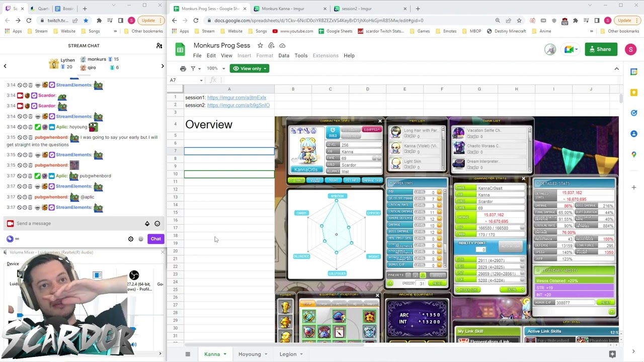Image resolution: width=644 pixels, height=362 pixels.
Task: Zoom the page with the magnifier icon
Action: (x=498, y=21)
